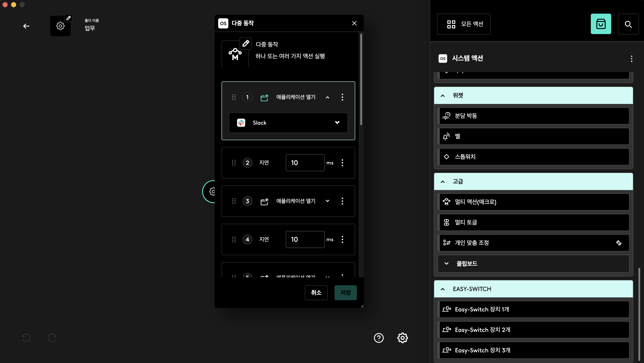
Task: Open the search icon at top right
Action: (x=628, y=24)
